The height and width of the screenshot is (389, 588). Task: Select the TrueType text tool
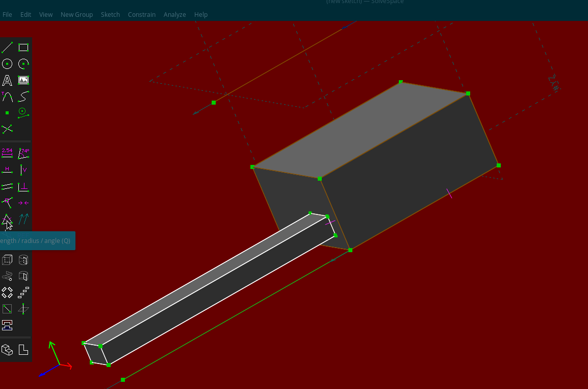tap(7, 80)
